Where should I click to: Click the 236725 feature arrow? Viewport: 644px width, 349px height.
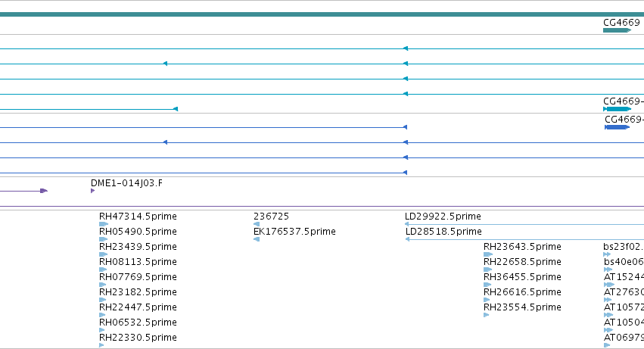point(257,224)
